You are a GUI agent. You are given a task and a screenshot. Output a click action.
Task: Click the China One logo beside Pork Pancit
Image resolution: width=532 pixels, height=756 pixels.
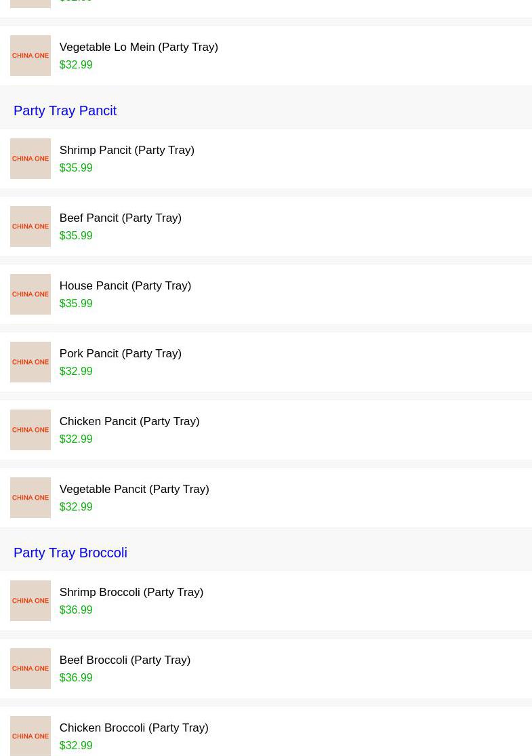[x=30, y=362]
